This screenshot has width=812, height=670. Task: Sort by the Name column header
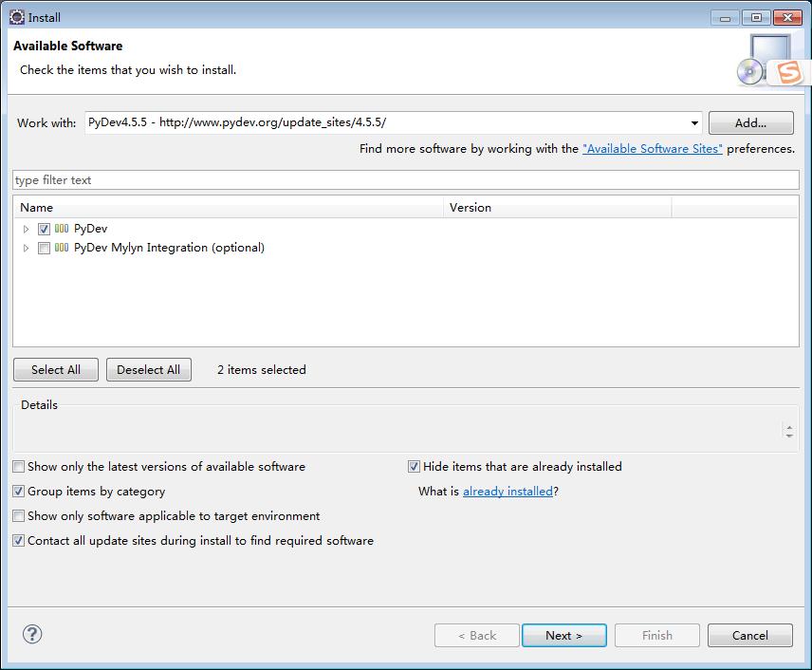pyautogui.click(x=228, y=208)
